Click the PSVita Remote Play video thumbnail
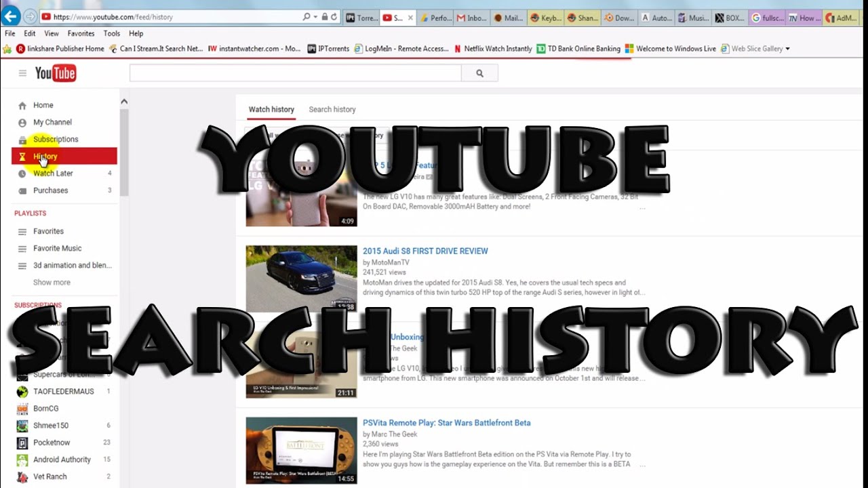 [x=301, y=450]
